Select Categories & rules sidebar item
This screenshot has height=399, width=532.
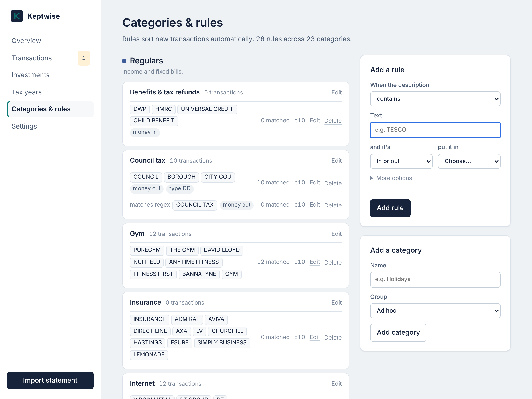click(50, 109)
